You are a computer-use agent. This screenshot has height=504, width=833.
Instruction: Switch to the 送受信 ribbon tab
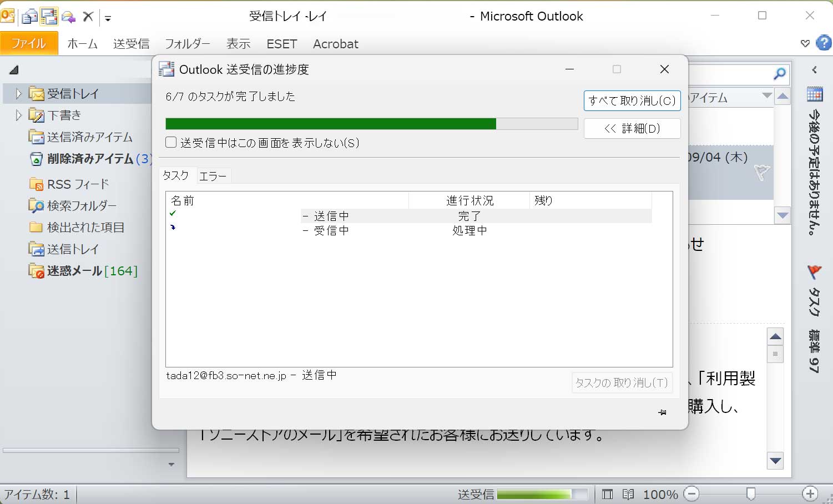click(132, 44)
